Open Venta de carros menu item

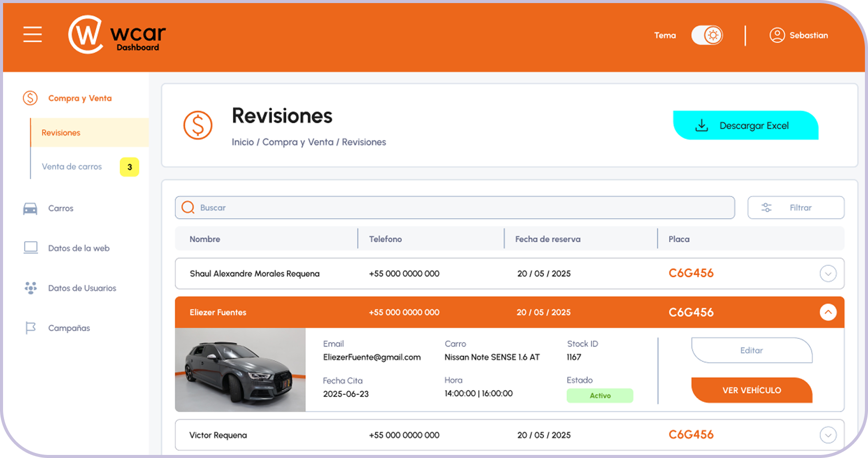coord(72,167)
